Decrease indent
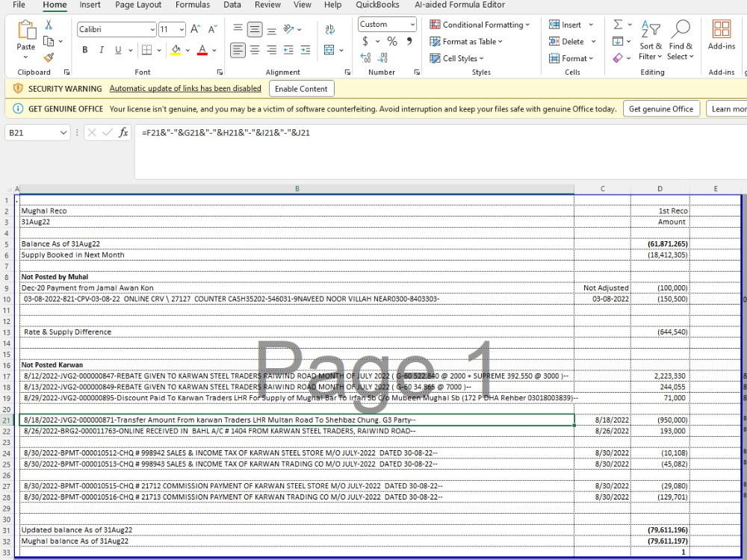Image resolution: width=747 pixels, height=560 pixels. (x=288, y=50)
